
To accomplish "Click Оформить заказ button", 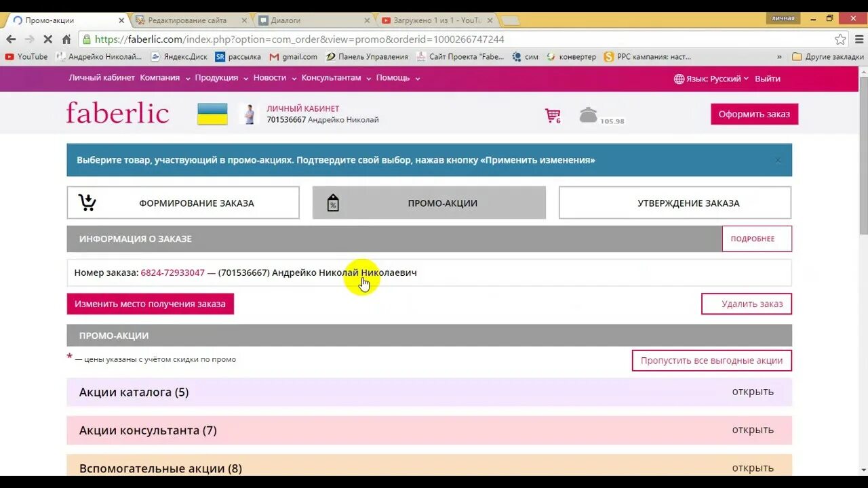I will (754, 114).
